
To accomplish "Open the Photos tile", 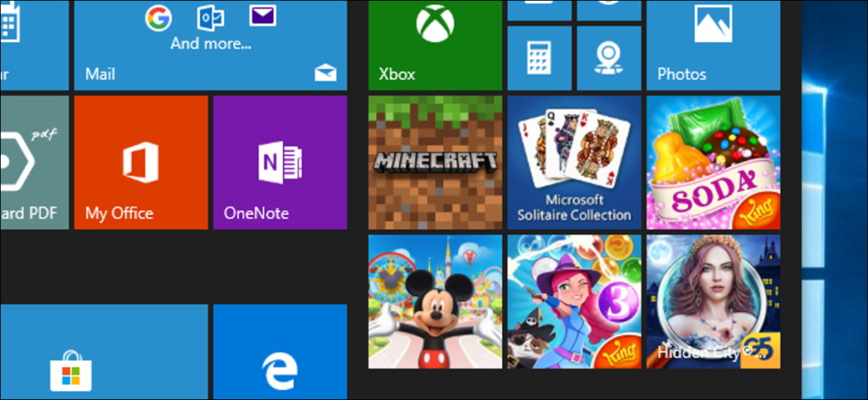I will (712, 44).
